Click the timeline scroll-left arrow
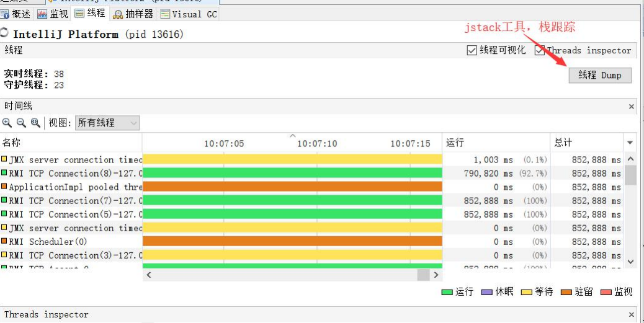Screen dimensions: 644x323 point(149,275)
